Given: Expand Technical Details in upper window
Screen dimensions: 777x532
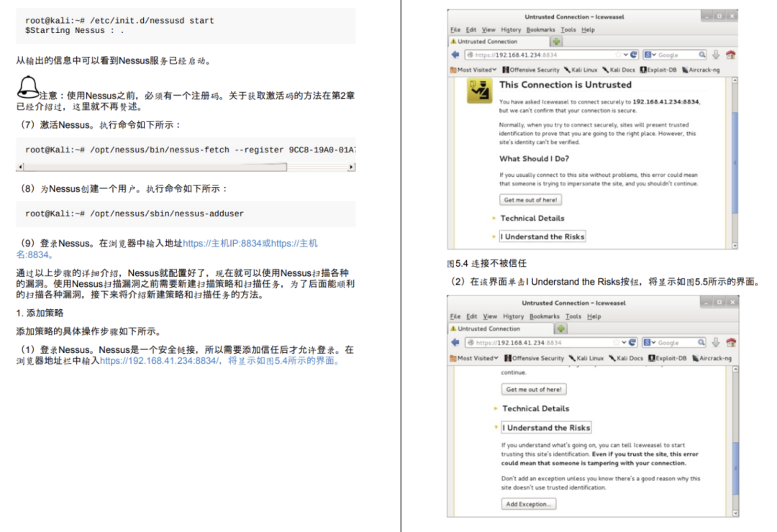Looking at the screenshot, I should [x=532, y=218].
